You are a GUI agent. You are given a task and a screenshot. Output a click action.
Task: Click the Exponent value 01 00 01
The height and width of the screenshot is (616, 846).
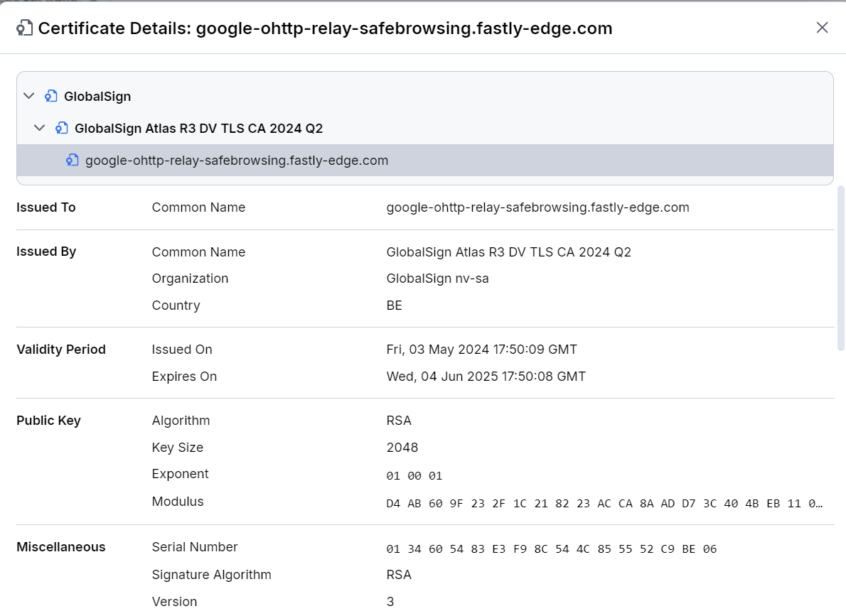(414, 475)
